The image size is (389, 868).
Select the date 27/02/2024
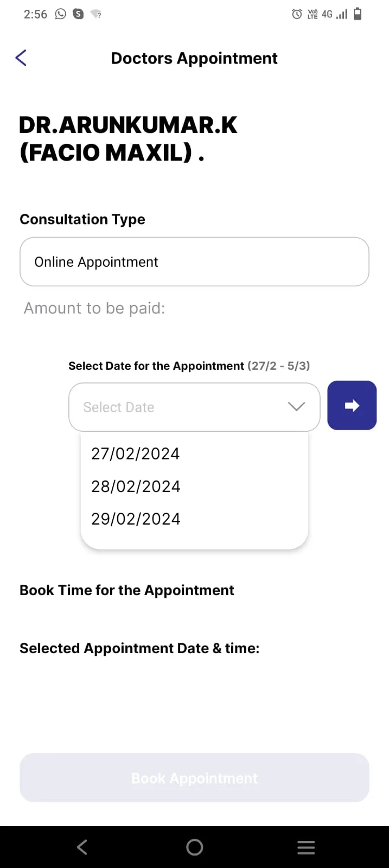135,454
